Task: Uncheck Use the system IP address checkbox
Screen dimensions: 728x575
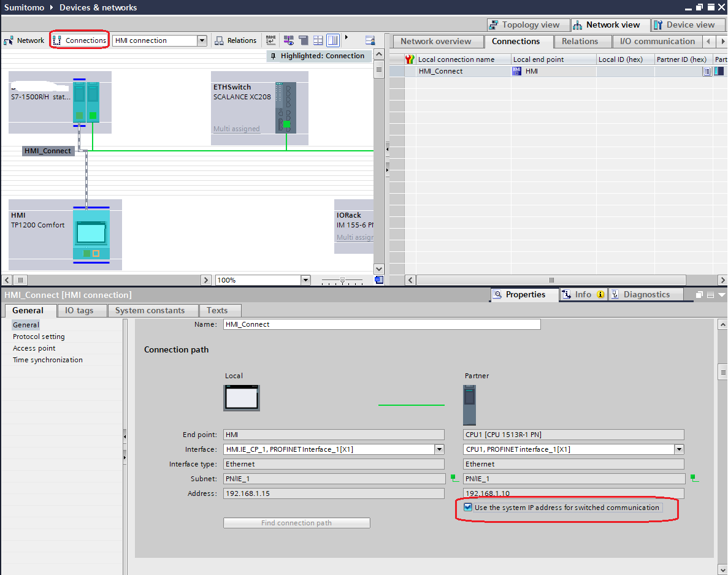Action: click(469, 508)
